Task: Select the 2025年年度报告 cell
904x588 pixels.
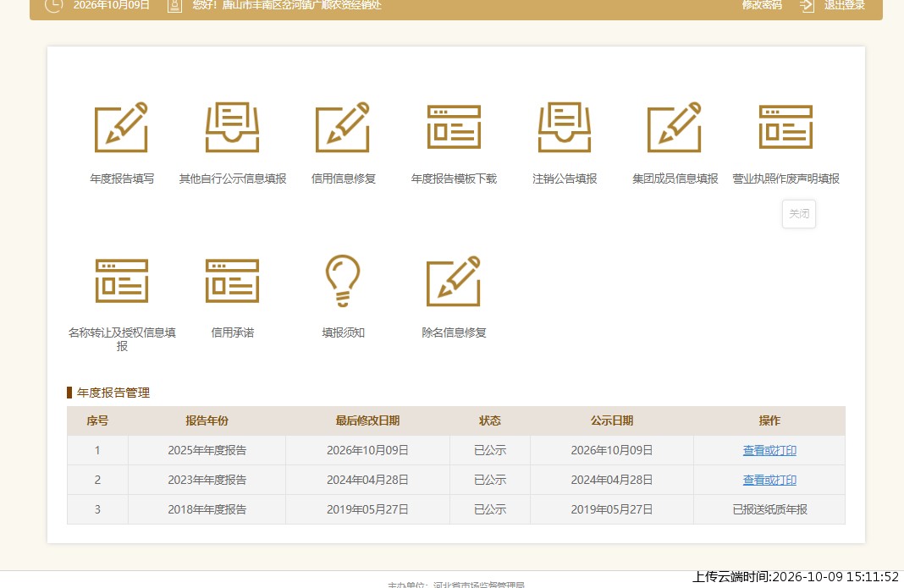Action: [207, 450]
